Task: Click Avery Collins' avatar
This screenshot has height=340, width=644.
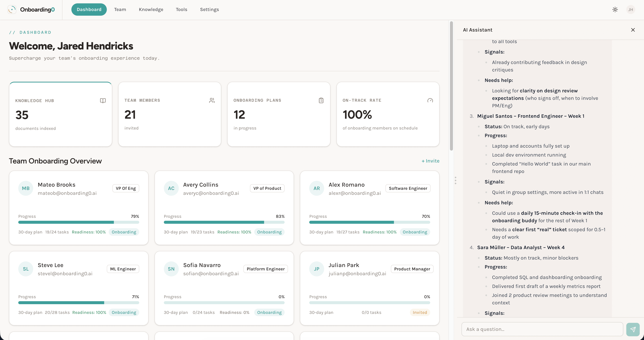Action: [171, 188]
